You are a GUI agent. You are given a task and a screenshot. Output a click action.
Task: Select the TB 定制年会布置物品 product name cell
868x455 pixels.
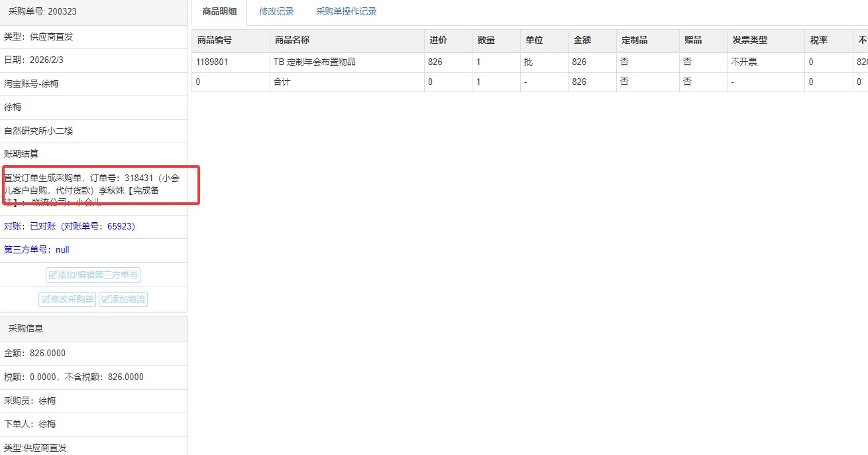click(x=314, y=62)
